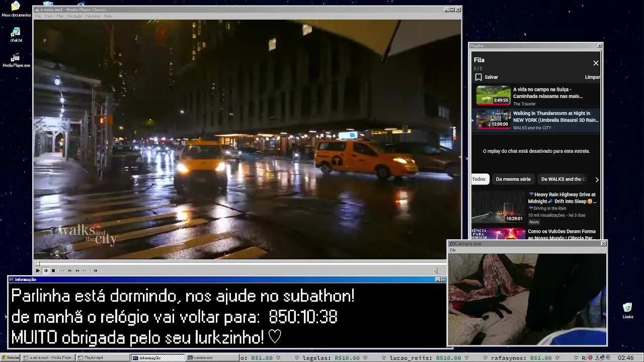644x362 pixels.
Task: Close the Fila queue panel with X
Action: pyautogui.click(x=596, y=63)
